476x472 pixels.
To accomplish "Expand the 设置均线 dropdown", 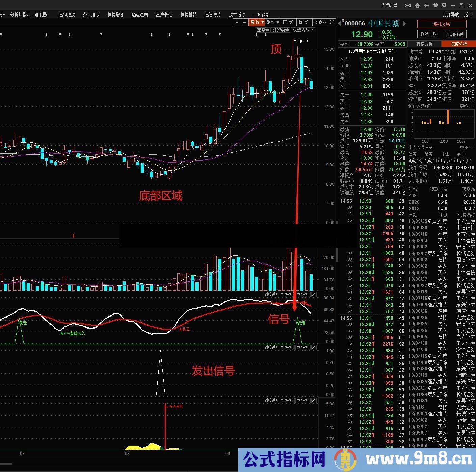I will click(x=303, y=30).
